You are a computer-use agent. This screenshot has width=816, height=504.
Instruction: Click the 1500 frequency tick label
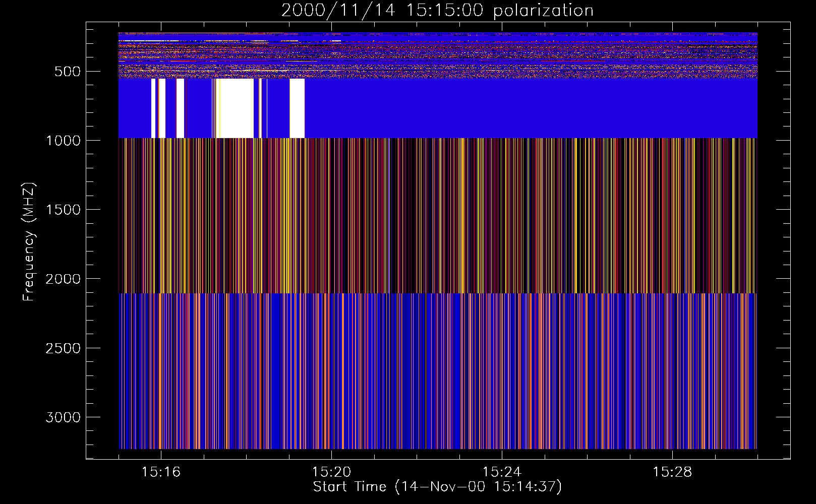(x=63, y=210)
